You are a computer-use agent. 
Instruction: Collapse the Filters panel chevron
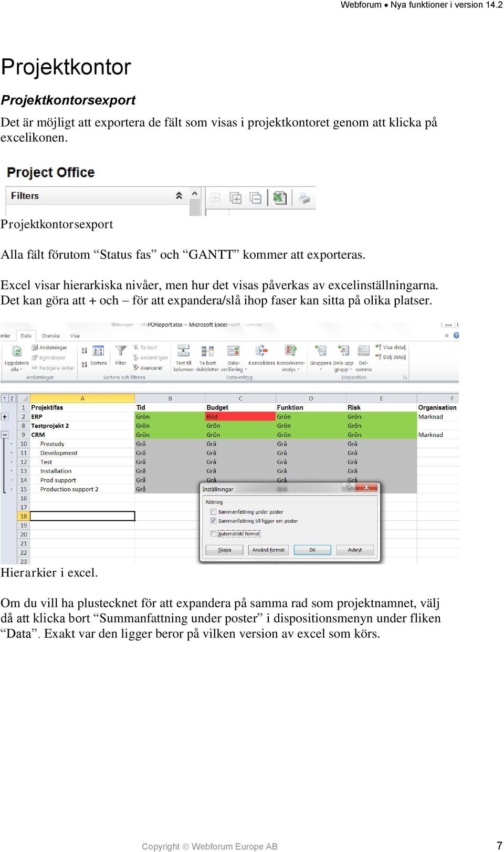[x=179, y=195]
